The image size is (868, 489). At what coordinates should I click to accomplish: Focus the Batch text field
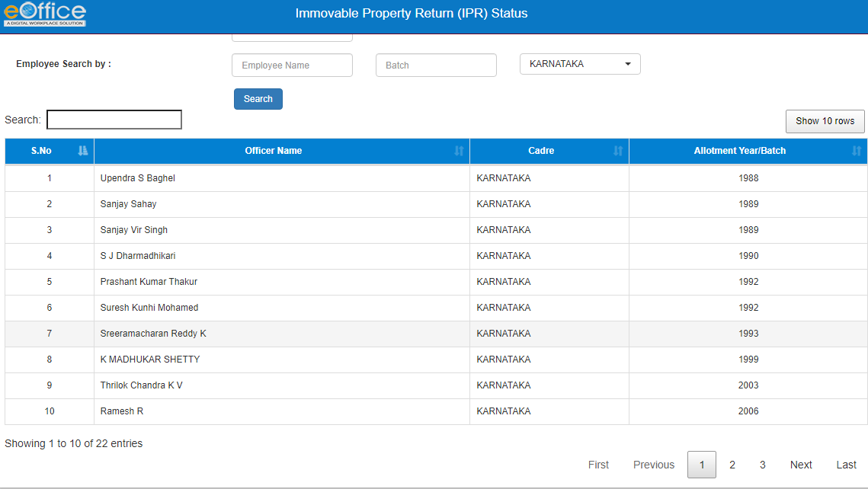(x=436, y=66)
